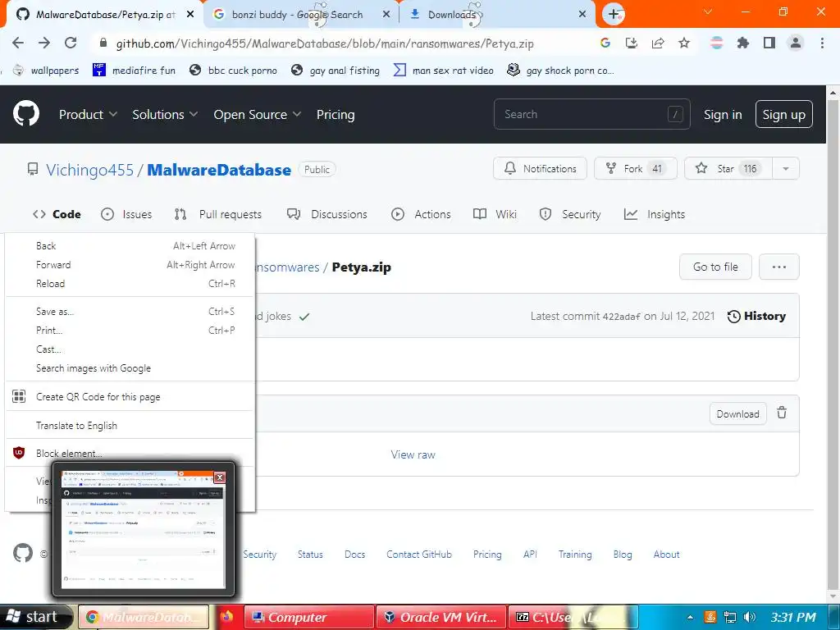The width and height of the screenshot is (840, 630).
Task: Click the volume speaker tray icon
Action: (x=750, y=617)
